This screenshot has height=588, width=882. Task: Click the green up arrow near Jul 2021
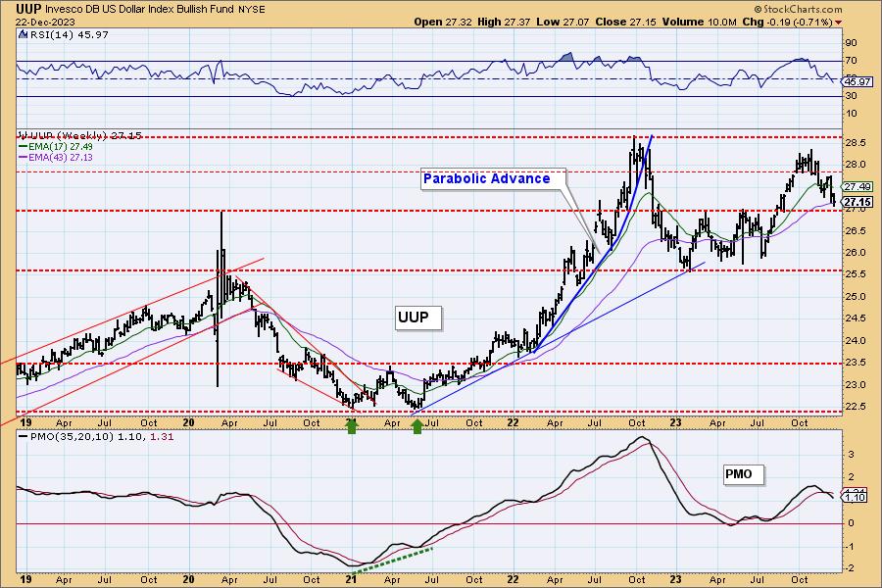click(416, 426)
